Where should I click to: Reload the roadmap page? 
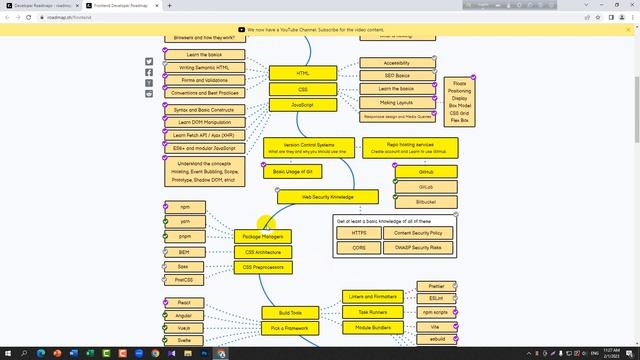[x=29, y=18]
